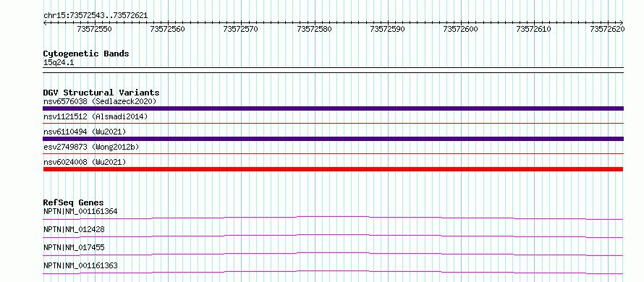Screen dimensions: 644x282
Task: Click the DGV Structural Variants track title
Action: (101, 93)
